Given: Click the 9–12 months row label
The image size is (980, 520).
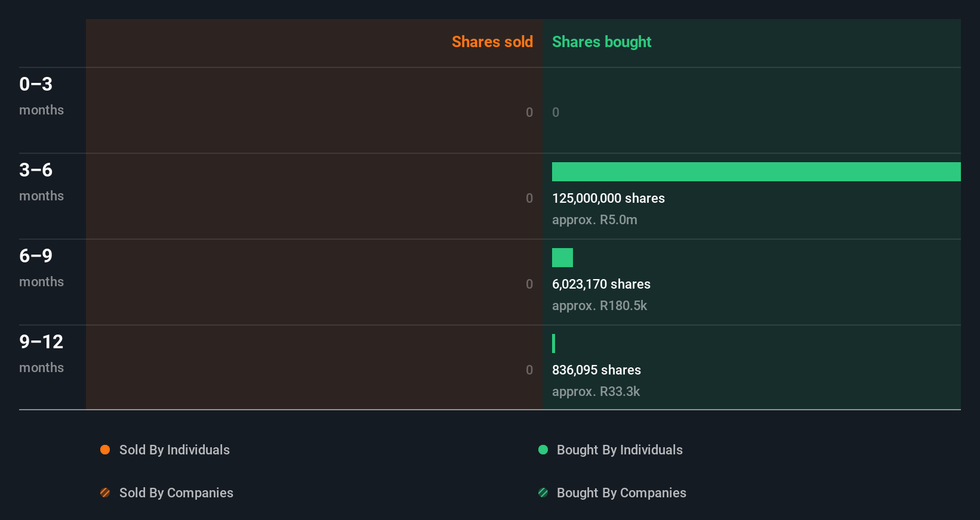Looking at the screenshot, I should coord(42,354).
